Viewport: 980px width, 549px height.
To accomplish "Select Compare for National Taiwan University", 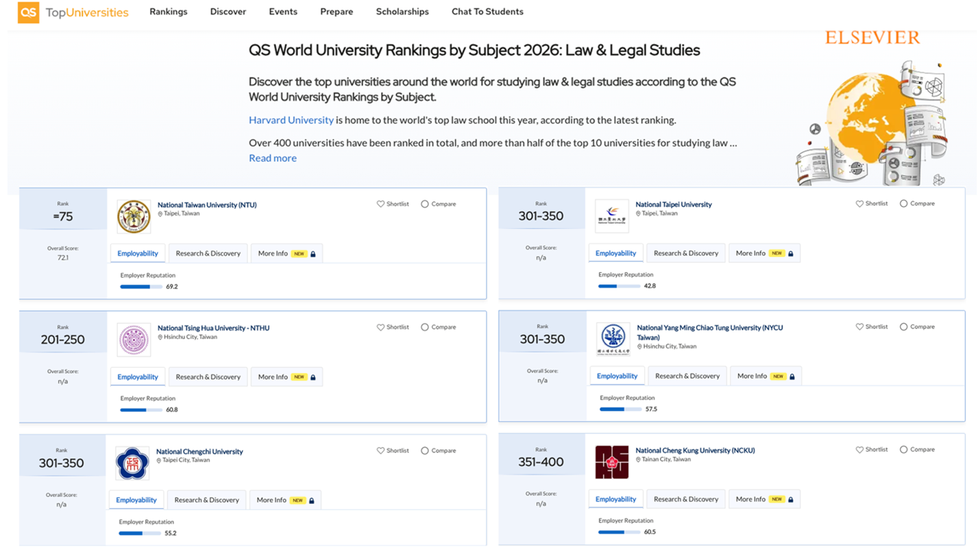I will coord(425,204).
